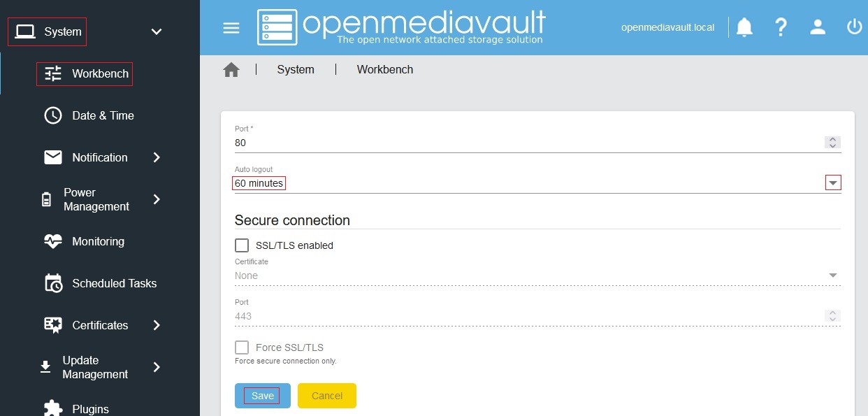Open the Auto logout dropdown
Screen dimensions: 868x416
tap(832, 183)
